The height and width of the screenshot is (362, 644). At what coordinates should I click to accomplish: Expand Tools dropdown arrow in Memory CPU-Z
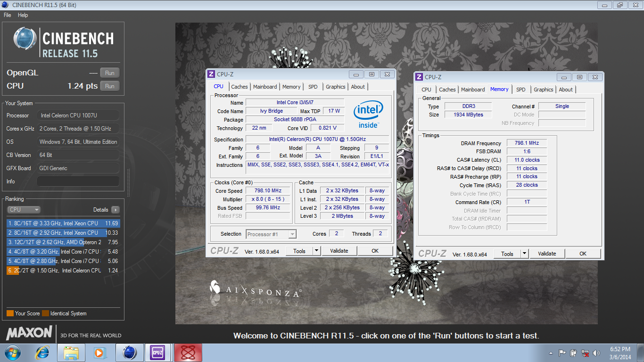524,254
